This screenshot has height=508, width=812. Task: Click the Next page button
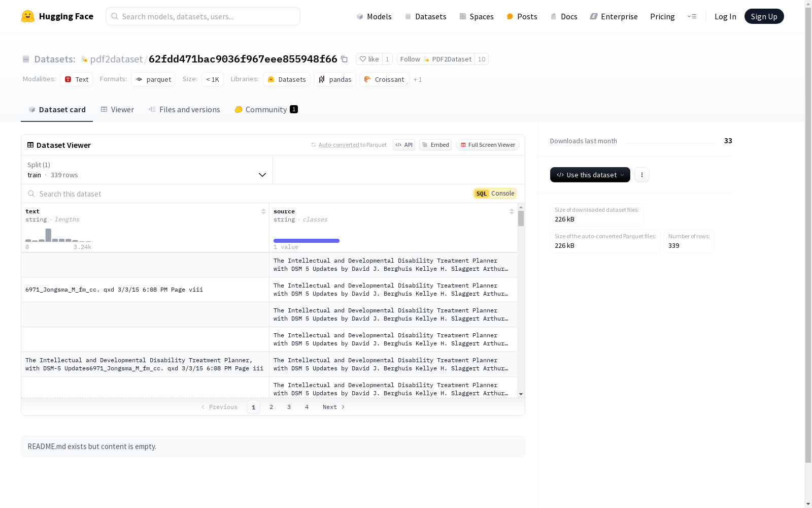click(x=334, y=407)
